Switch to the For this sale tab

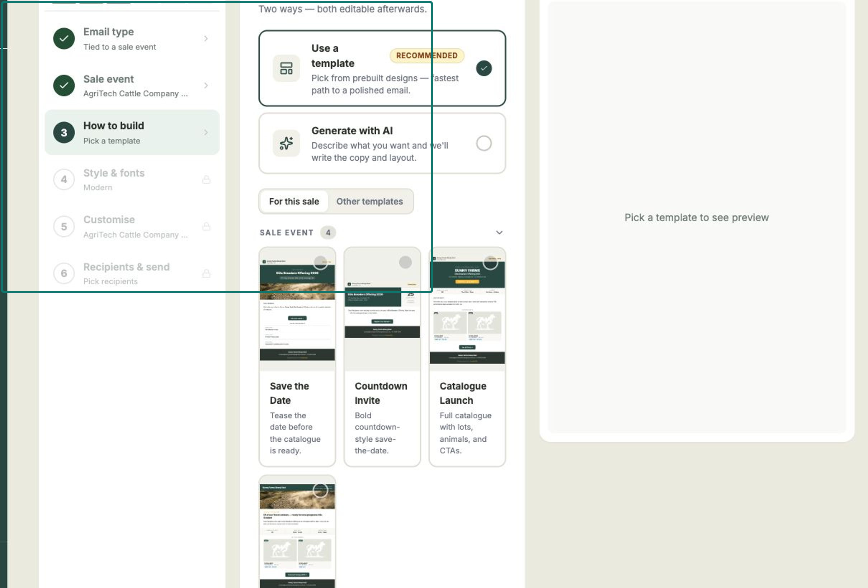[294, 201]
